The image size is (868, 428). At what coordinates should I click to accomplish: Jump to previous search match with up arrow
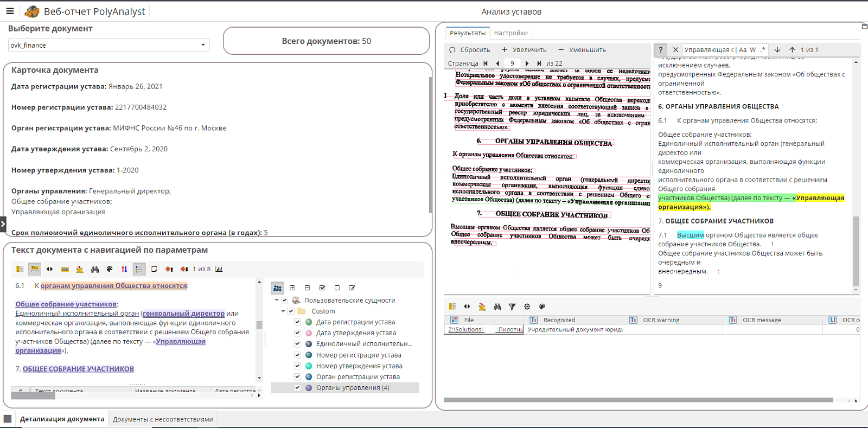[x=792, y=49]
